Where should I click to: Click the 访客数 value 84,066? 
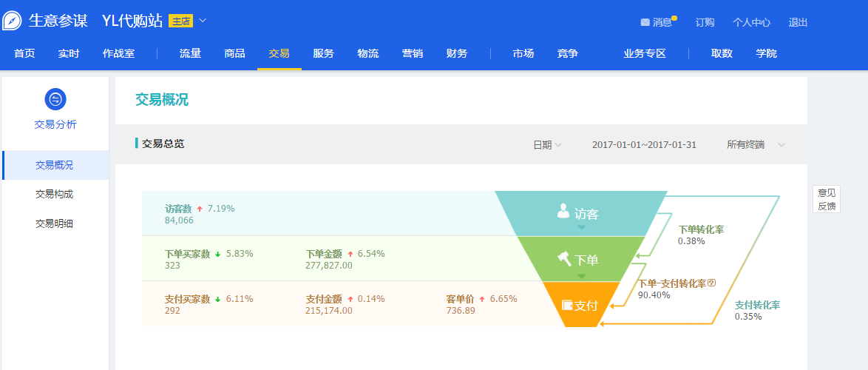(x=180, y=221)
